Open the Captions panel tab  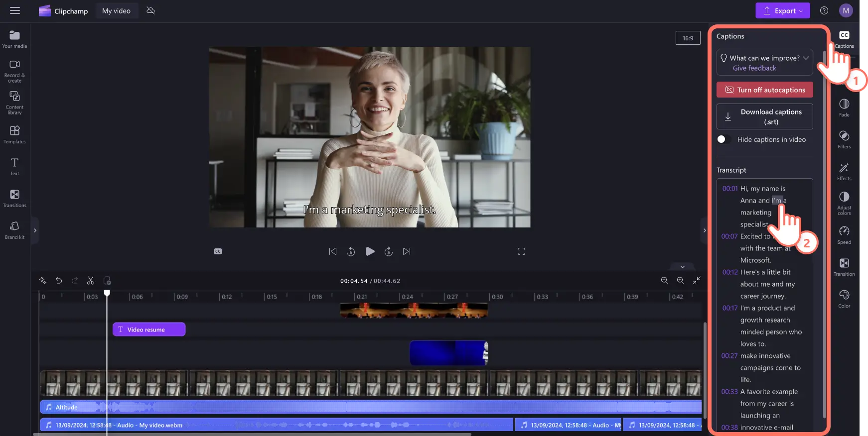click(844, 39)
